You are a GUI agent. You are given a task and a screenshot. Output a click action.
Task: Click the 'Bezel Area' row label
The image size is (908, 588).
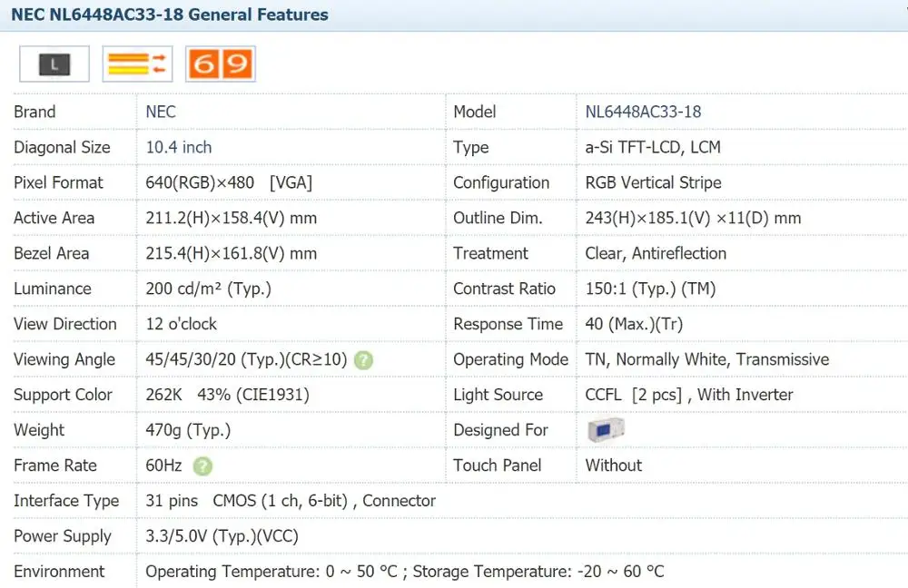52,253
